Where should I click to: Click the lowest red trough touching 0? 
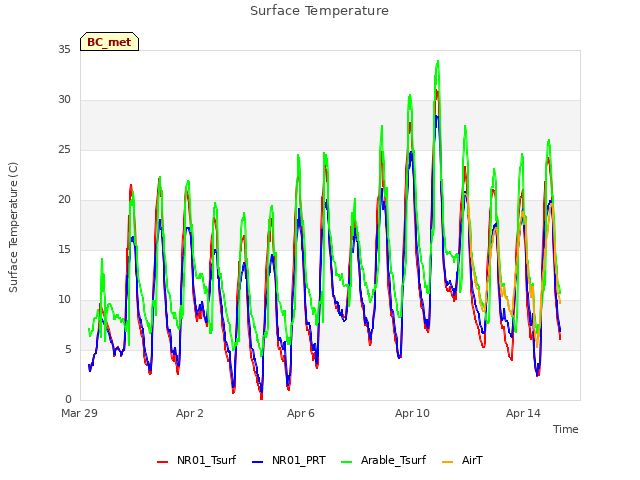pos(261,397)
